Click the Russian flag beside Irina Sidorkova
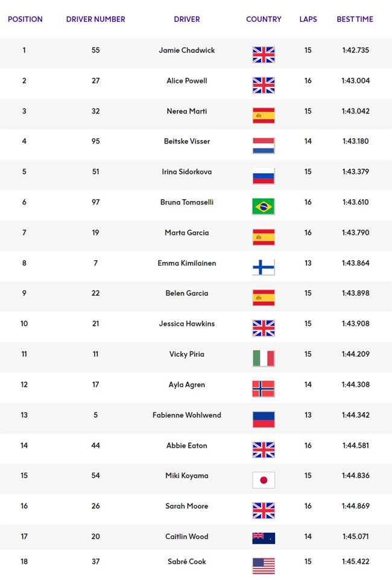Image resolution: width=392 pixels, height=580 pixels. (264, 176)
